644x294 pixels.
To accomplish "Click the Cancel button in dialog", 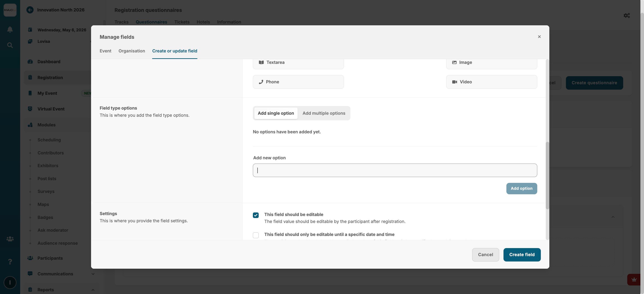I will click(x=485, y=255).
